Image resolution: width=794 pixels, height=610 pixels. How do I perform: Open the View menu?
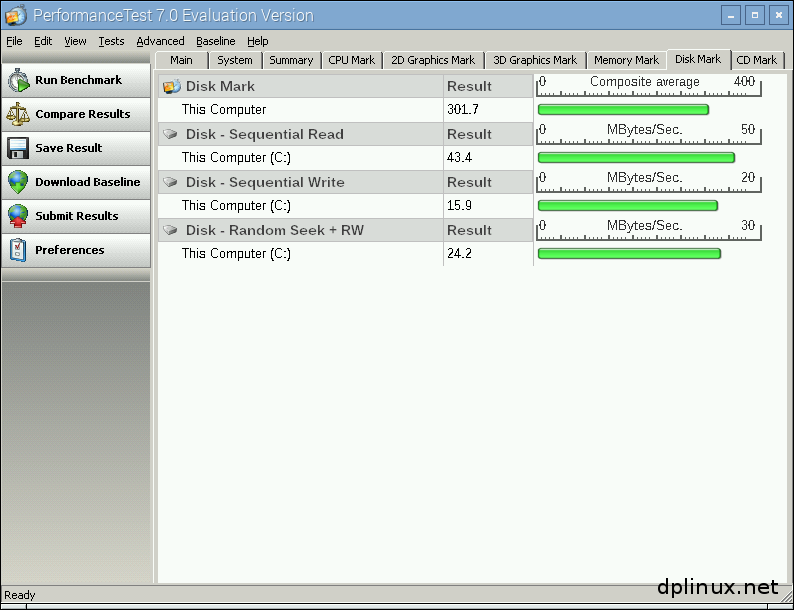tap(75, 41)
